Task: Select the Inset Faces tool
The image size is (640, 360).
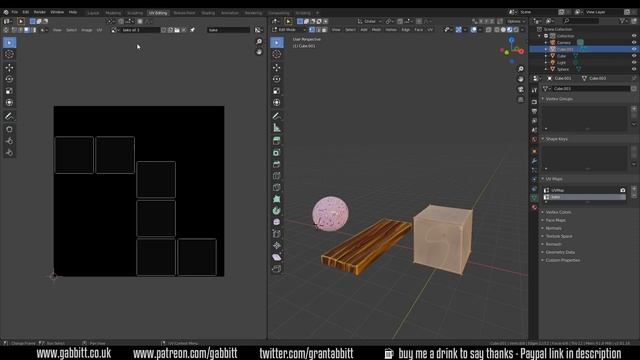Action: (277, 153)
